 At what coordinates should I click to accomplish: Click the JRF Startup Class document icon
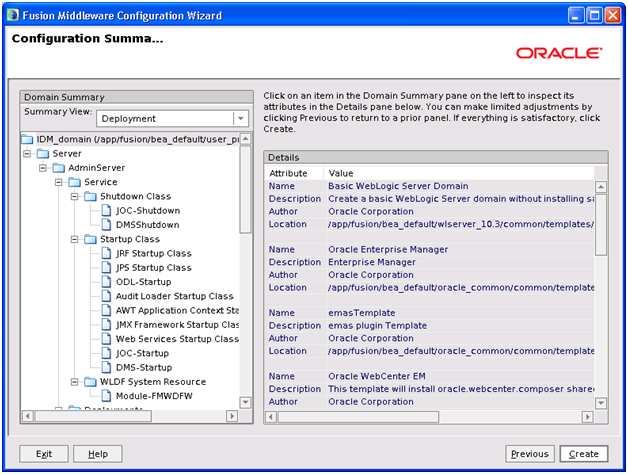click(x=106, y=253)
